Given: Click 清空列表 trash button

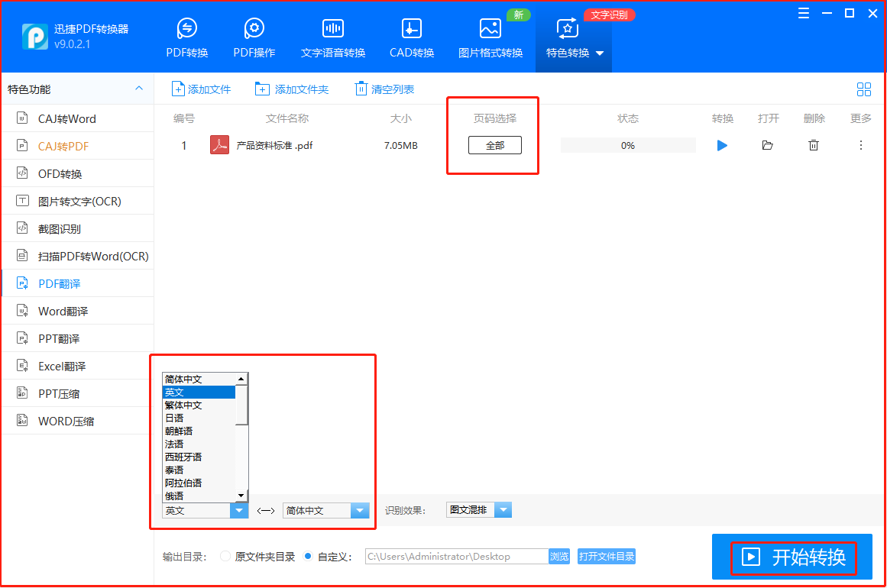Looking at the screenshot, I should pos(384,89).
